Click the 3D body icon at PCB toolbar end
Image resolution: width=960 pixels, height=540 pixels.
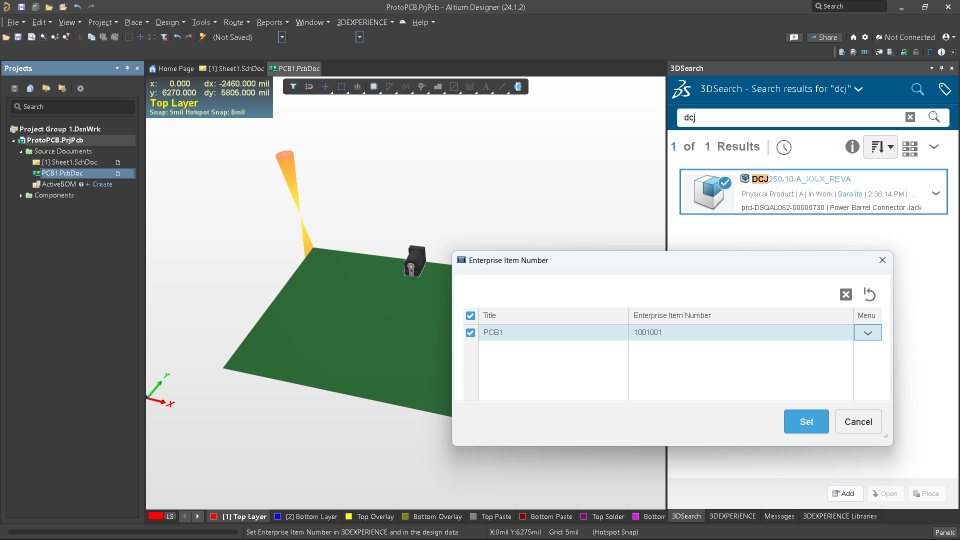click(x=518, y=87)
